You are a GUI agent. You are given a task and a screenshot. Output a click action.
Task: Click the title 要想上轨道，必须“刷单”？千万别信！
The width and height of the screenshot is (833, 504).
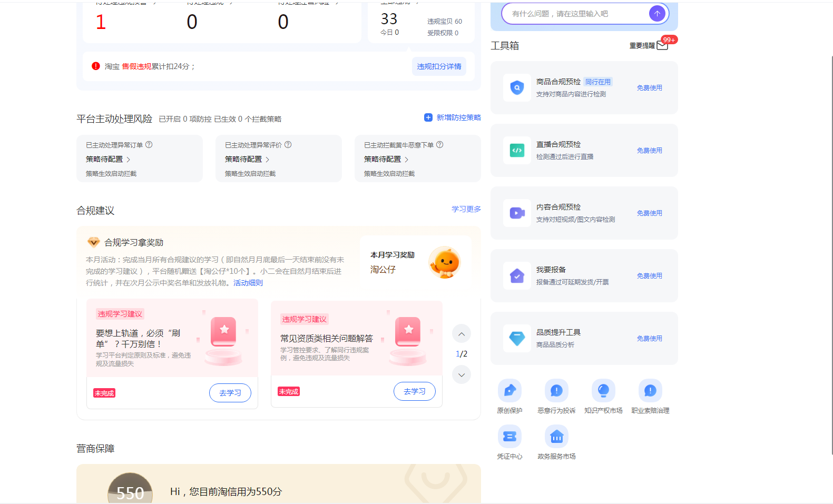[x=138, y=338]
